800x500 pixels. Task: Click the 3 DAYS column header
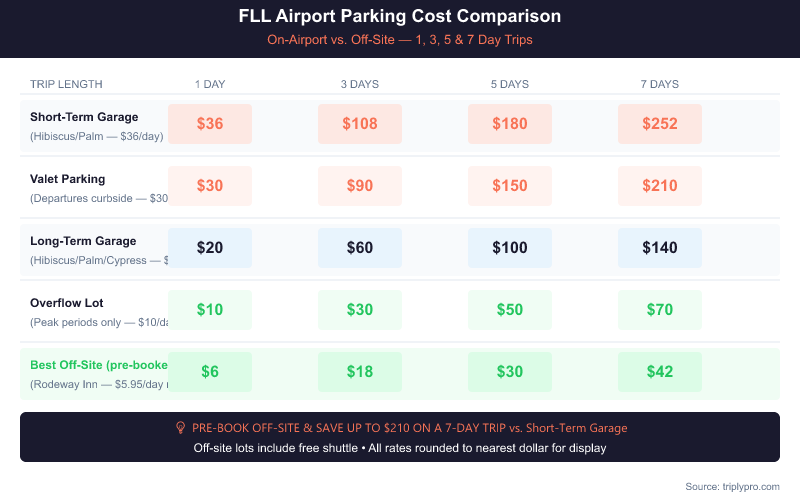pyautogui.click(x=360, y=84)
